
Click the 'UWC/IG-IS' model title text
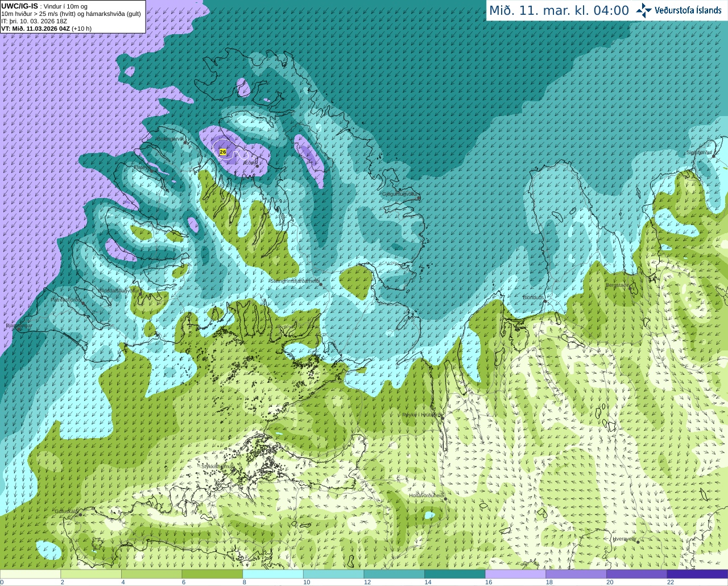point(19,6)
